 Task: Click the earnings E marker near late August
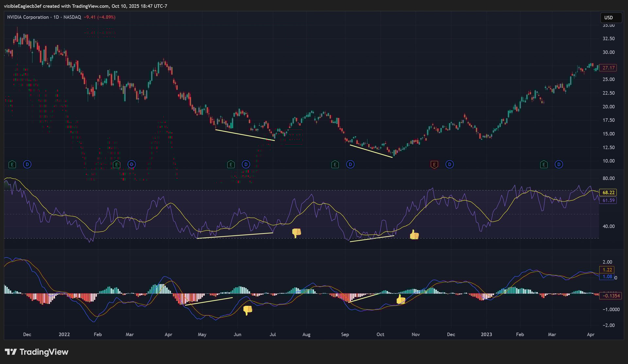335,165
